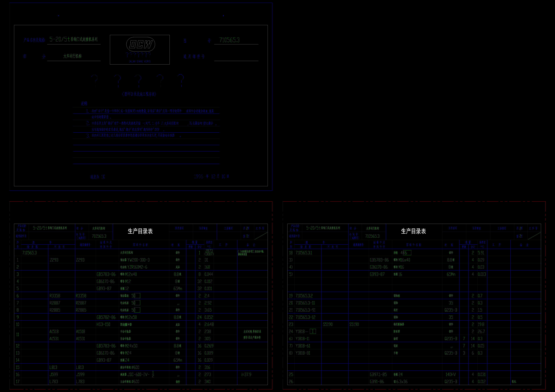The width and height of the screenshot is (555, 392).
Task: Click drawing number "Y1818-81"
Action: tap(303, 353)
